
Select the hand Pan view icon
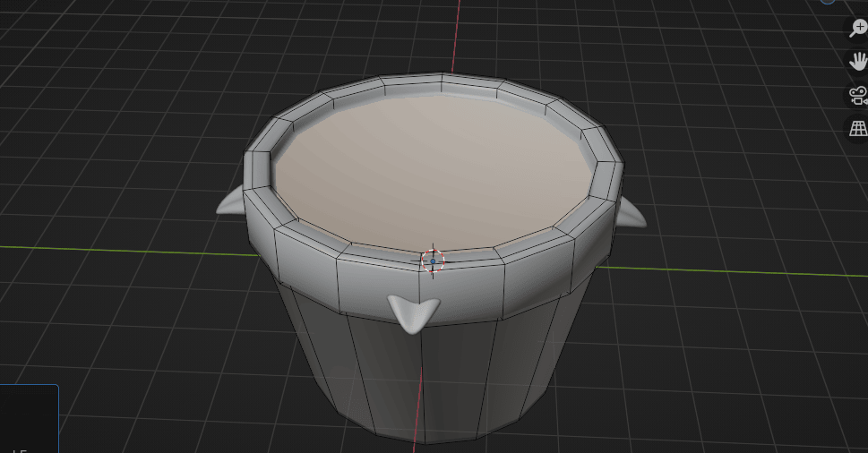[857, 61]
